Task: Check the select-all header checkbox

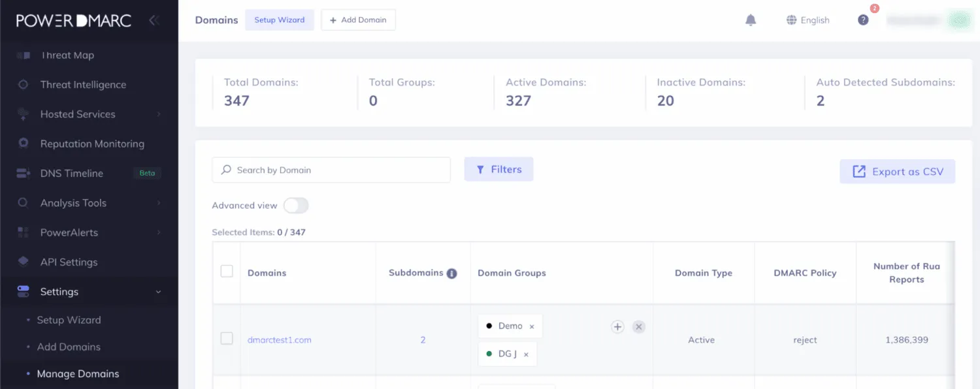Action: click(227, 272)
